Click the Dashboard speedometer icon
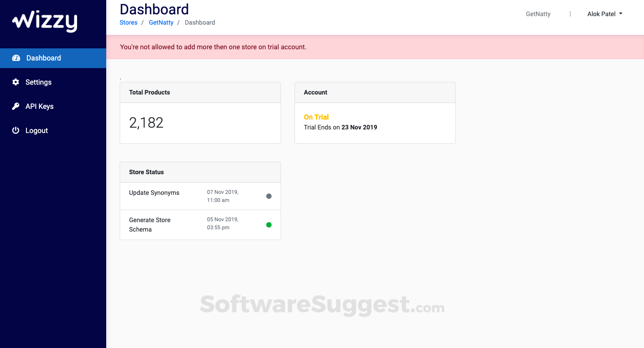This screenshot has width=644, height=348. [x=16, y=58]
